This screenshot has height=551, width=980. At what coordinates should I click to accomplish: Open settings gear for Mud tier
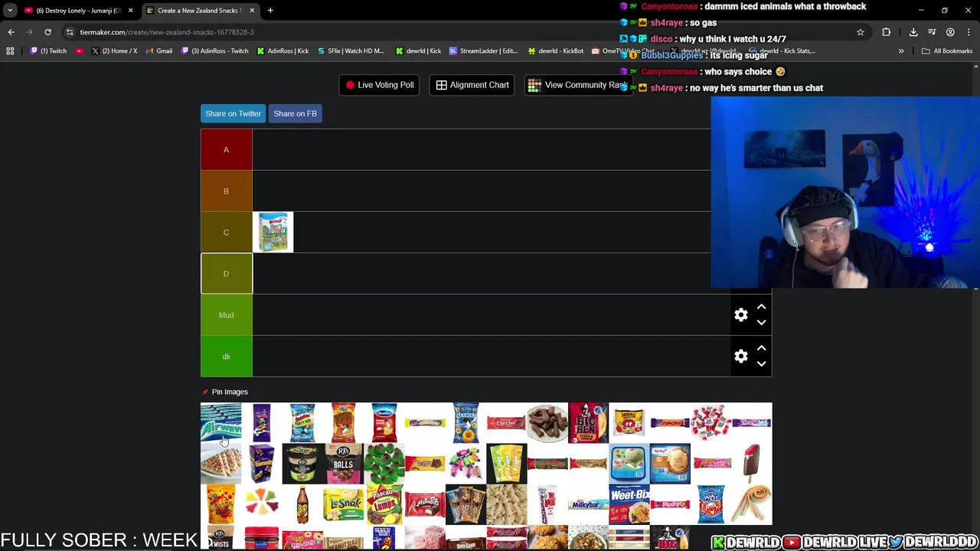[x=740, y=315]
